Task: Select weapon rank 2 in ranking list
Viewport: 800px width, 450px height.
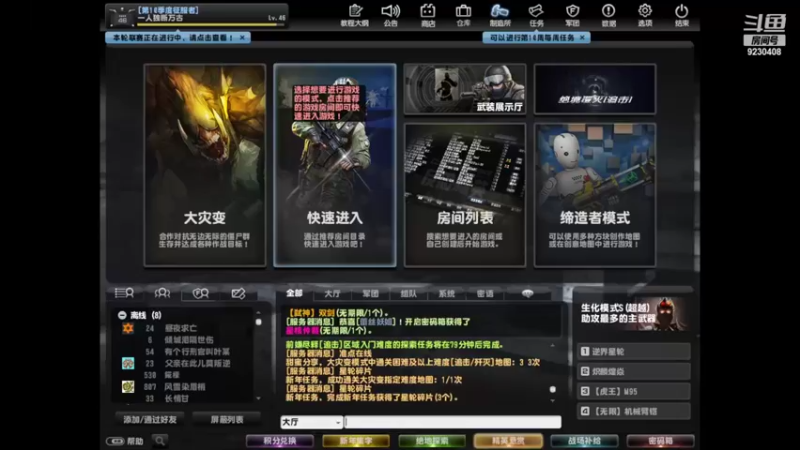Action: pyautogui.click(x=634, y=371)
